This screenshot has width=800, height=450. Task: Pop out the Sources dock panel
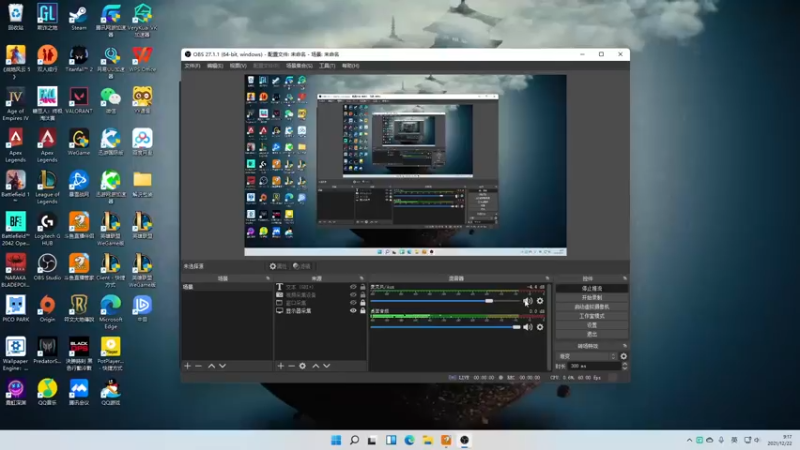pos(362,279)
